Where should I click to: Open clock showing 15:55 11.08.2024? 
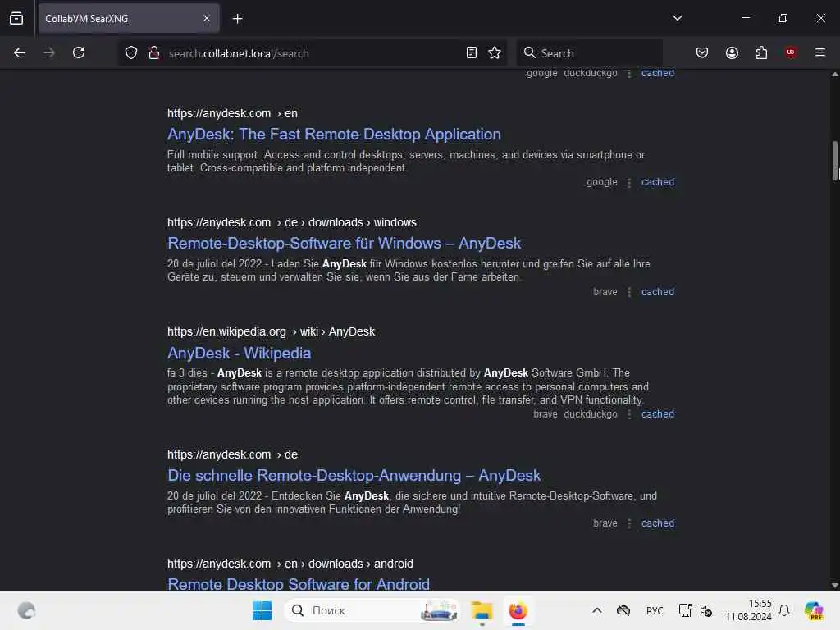point(748,610)
